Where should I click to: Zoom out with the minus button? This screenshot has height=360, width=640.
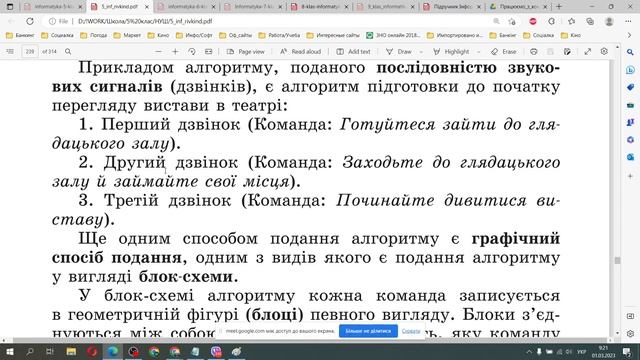click(x=158, y=52)
